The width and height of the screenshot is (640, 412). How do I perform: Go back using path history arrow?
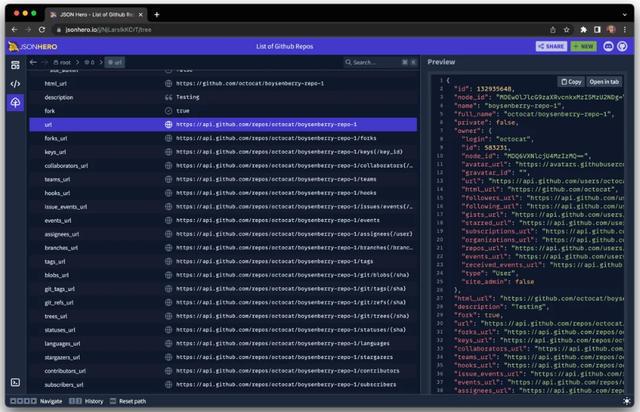(34, 62)
